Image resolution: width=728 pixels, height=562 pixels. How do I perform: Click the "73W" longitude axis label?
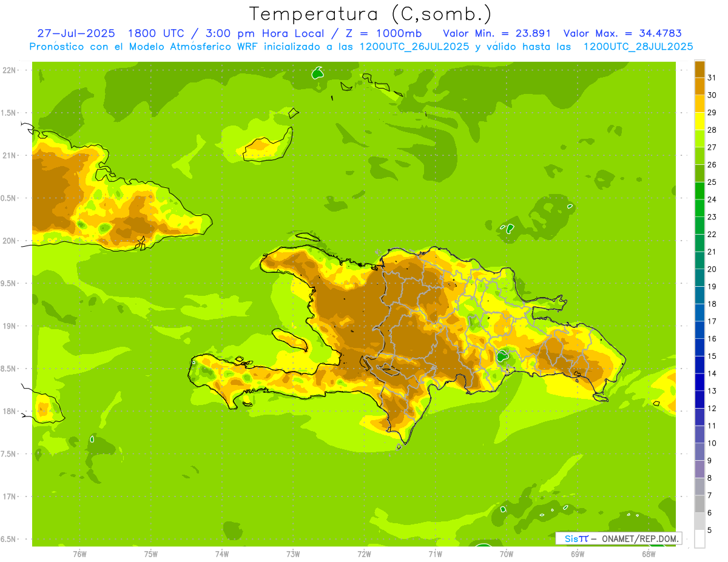293,554
